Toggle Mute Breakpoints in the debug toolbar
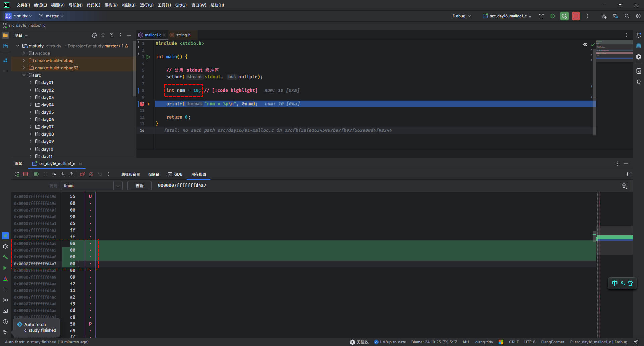The height and width of the screenshot is (346, 644). (x=91, y=174)
